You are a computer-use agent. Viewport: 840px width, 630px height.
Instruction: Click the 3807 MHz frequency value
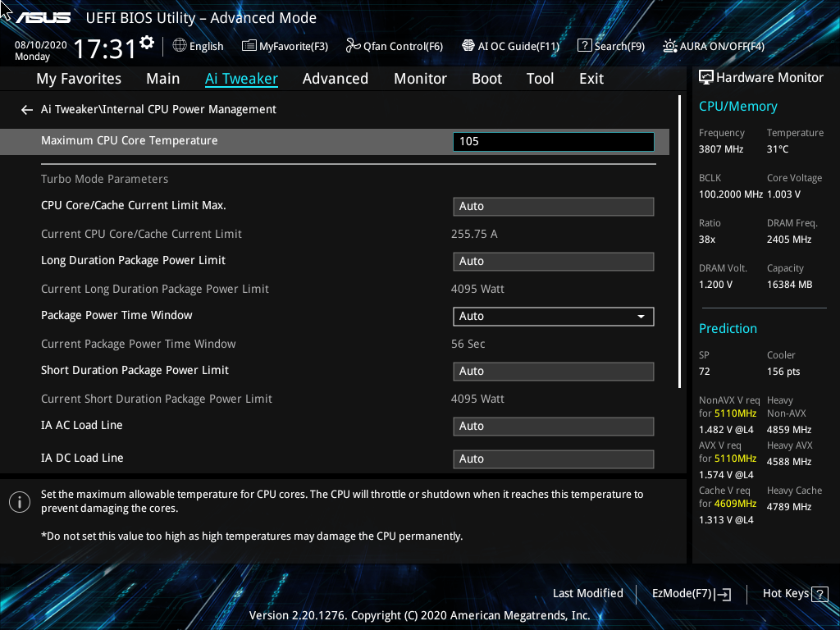(x=721, y=149)
